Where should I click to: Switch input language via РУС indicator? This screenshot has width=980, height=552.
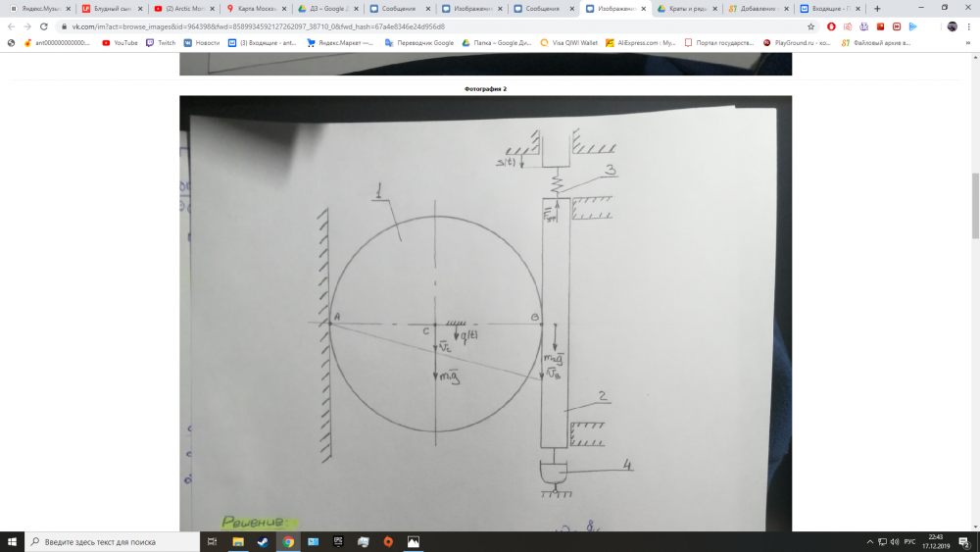(910, 542)
